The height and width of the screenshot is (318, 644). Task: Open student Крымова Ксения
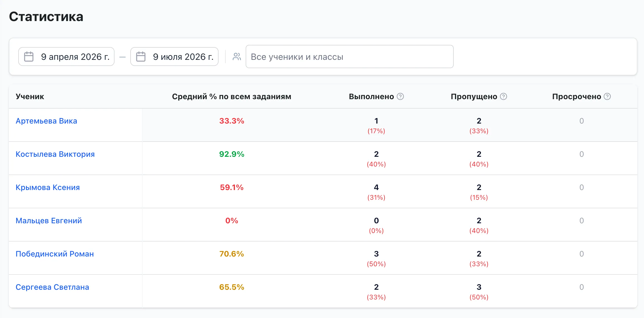click(x=48, y=188)
